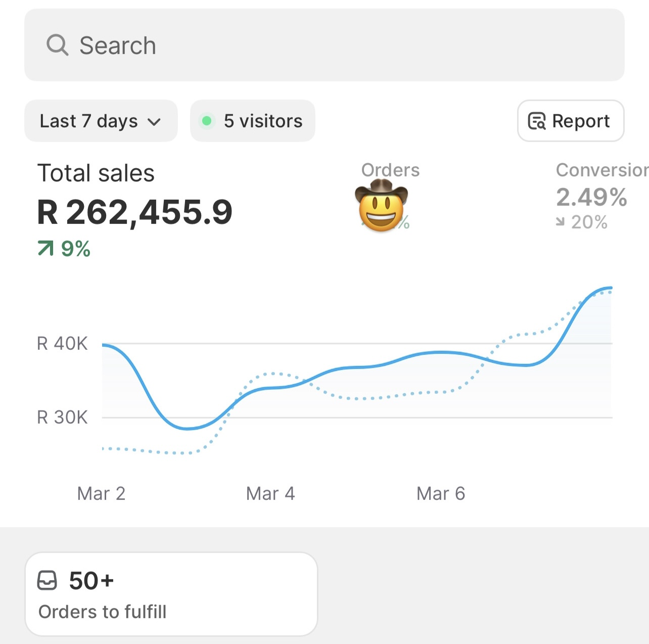Click the green up arrow trend icon
Viewport: 649px width, 644px height.
[45, 248]
